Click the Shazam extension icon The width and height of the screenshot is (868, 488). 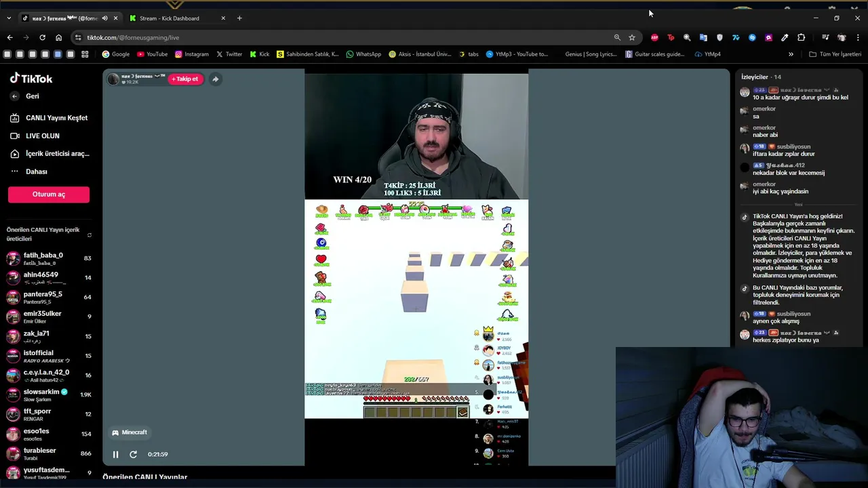752,37
